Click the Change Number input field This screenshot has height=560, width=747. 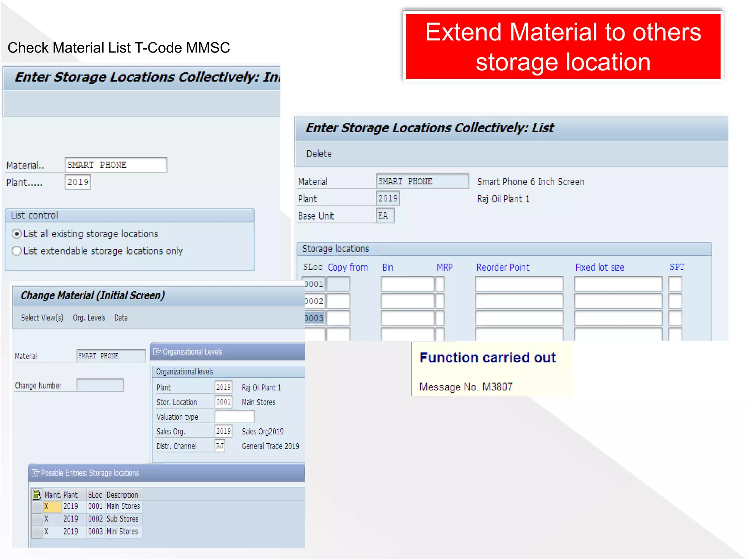click(x=100, y=385)
